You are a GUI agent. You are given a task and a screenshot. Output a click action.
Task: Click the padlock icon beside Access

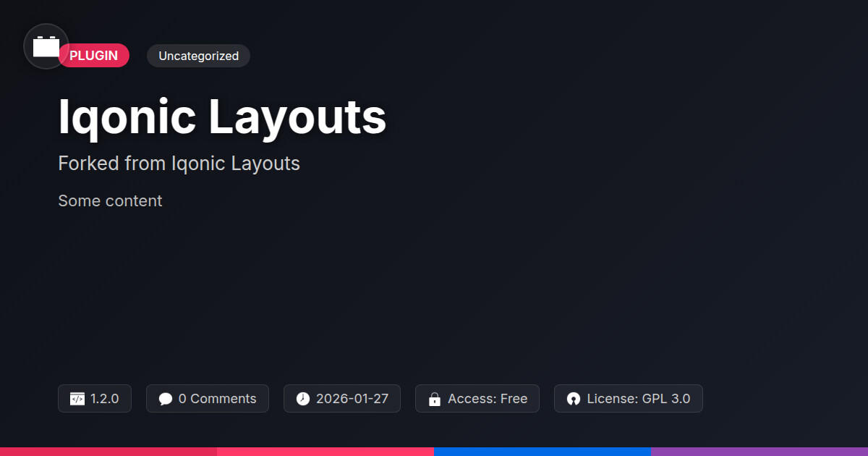435,399
